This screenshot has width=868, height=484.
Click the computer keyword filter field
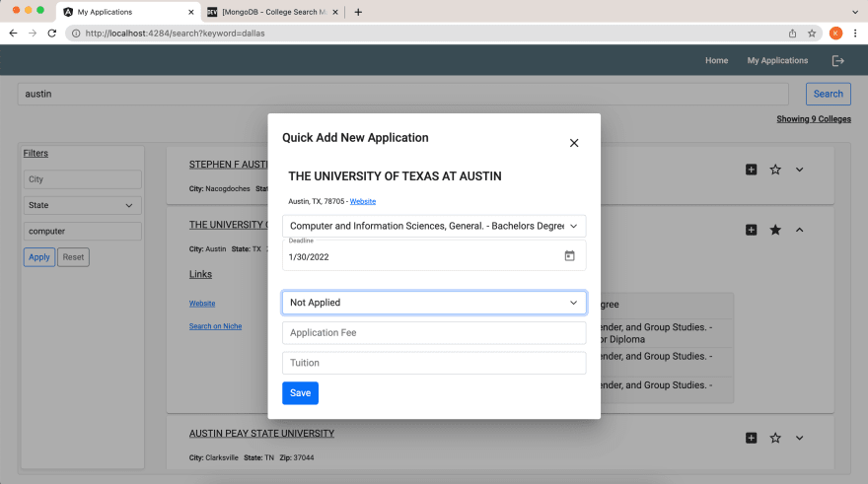(x=82, y=232)
